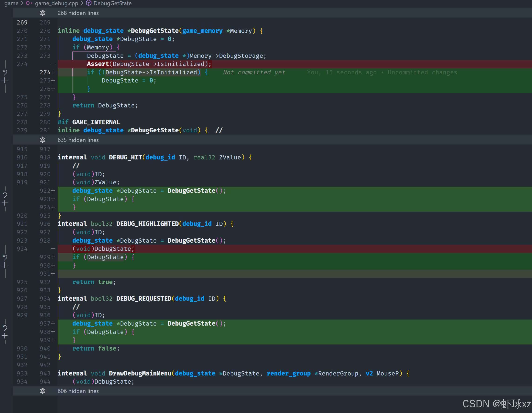
Task: Click the 'return true;' code line
Action: click(x=94, y=282)
